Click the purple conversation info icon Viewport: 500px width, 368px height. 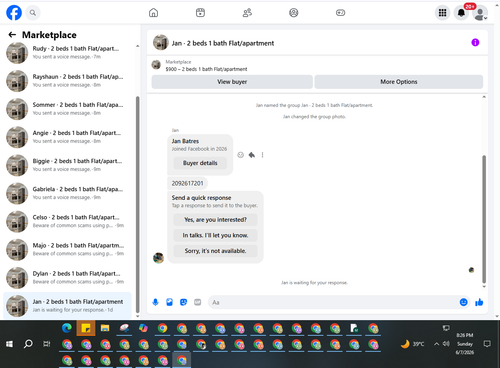pyautogui.click(x=475, y=42)
